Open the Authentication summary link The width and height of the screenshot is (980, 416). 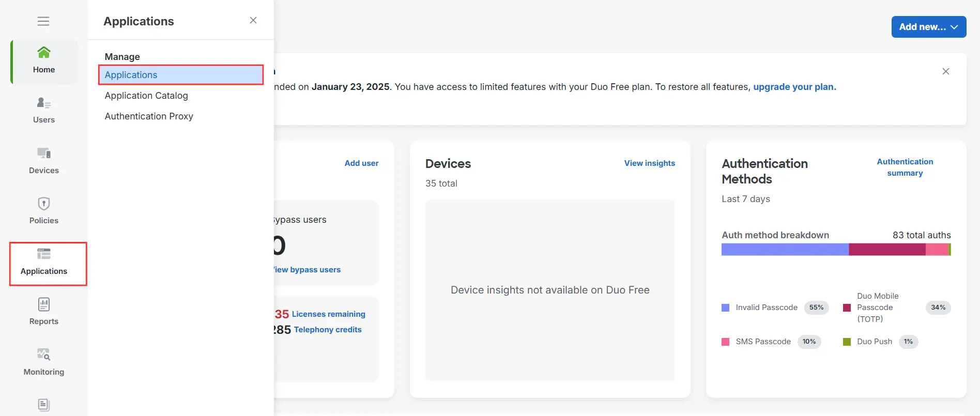click(905, 167)
